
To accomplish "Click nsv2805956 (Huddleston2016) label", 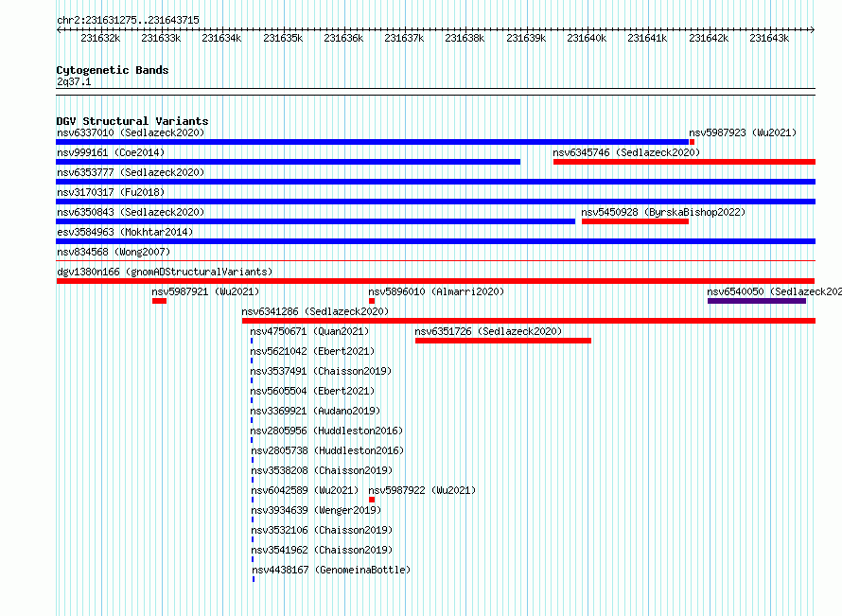I will point(326,431).
